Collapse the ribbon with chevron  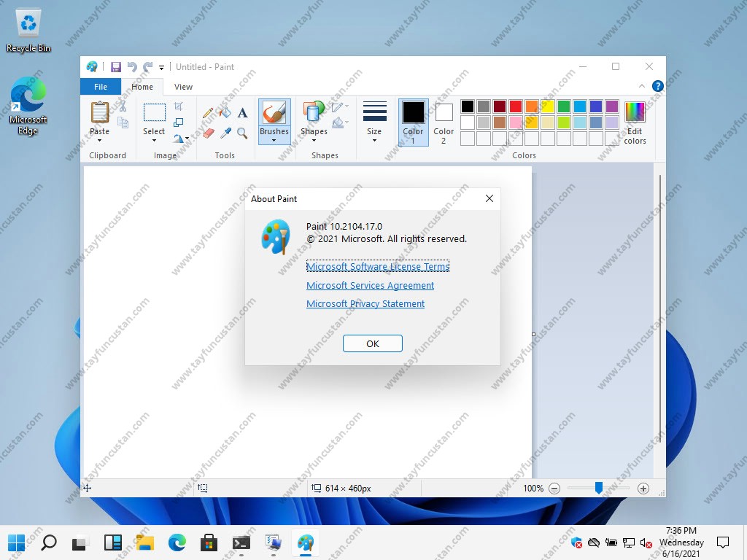(x=642, y=86)
